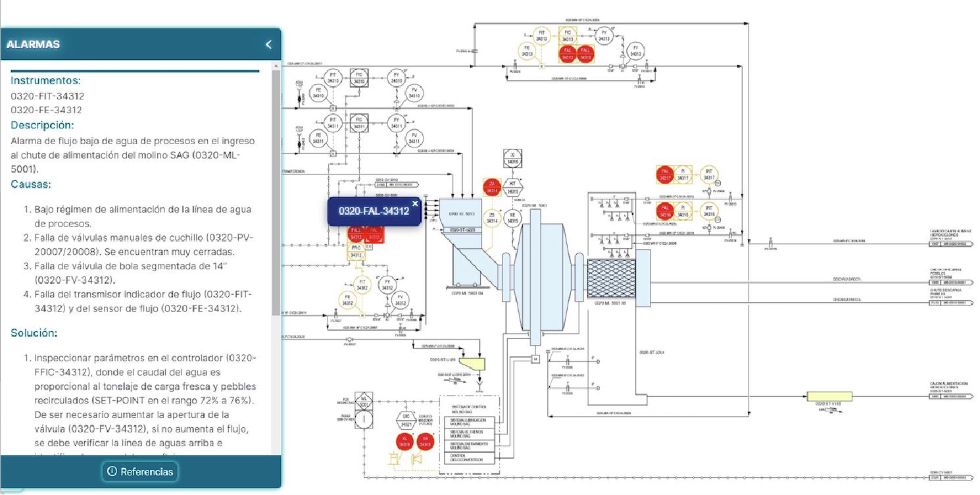The image size is (980, 495).
Task: Select the red FAL 34312 alarm bubble
Action: click(374, 234)
